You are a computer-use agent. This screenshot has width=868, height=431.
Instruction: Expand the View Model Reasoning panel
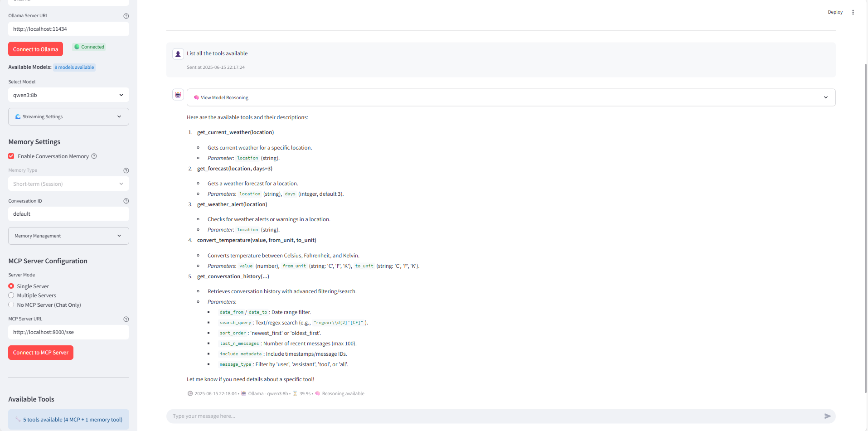(x=511, y=97)
